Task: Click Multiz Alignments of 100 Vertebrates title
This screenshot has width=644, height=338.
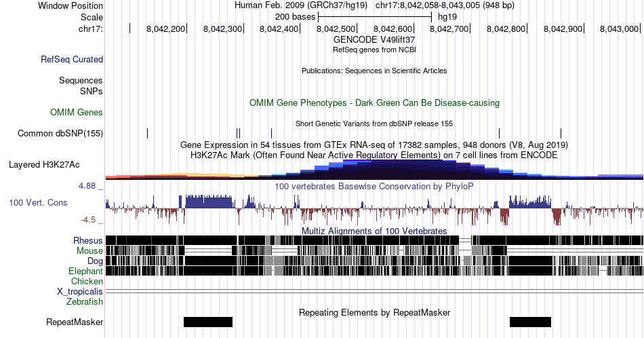Action: (374, 231)
